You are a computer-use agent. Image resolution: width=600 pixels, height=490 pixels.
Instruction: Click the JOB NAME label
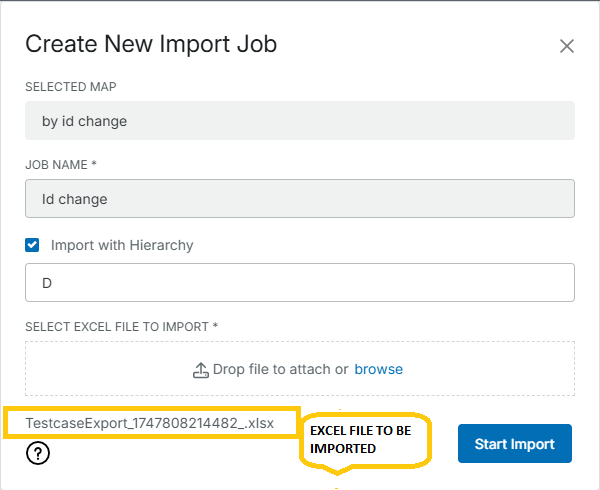pos(60,164)
